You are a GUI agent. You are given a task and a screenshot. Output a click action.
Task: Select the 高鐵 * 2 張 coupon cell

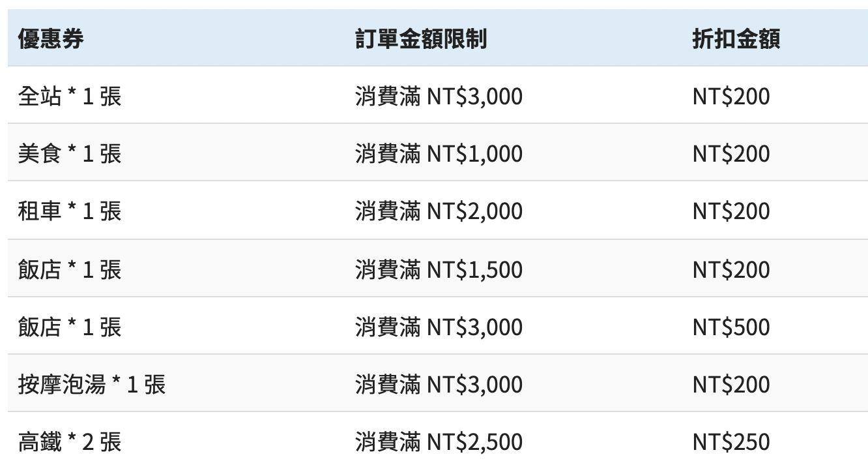[70, 442]
